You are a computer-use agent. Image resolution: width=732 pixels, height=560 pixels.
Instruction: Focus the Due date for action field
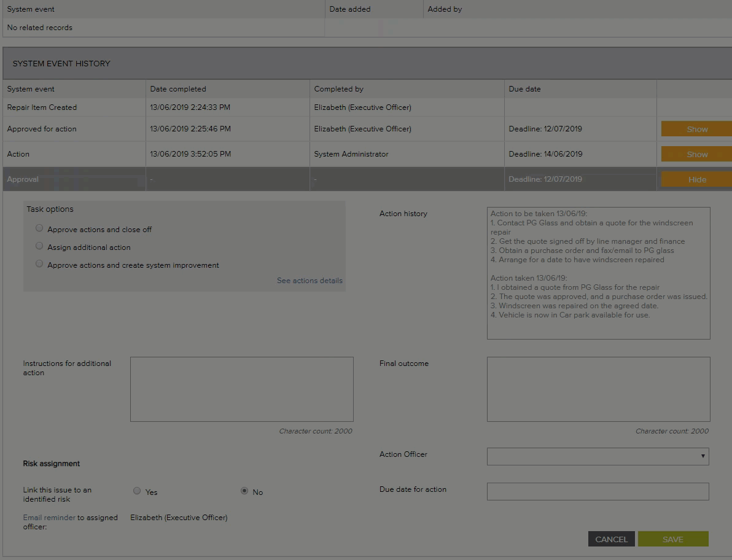598,491
